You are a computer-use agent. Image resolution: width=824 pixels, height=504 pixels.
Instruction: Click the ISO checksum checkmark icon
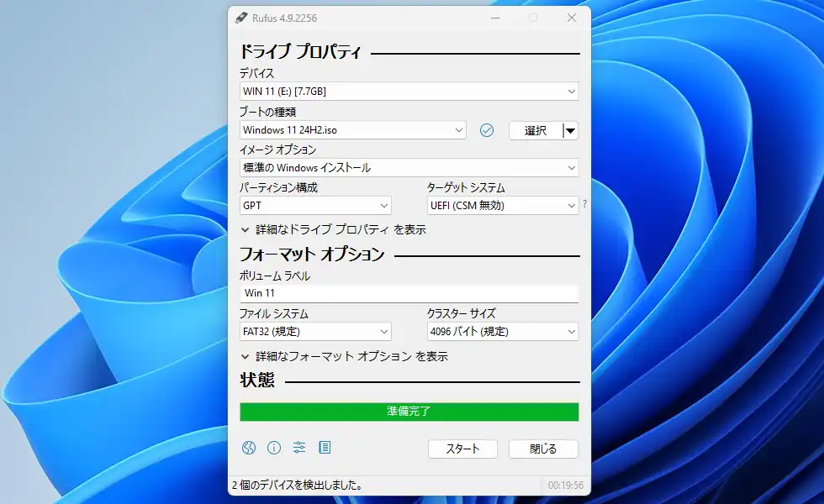pyautogui.click(x=487, y=130)
